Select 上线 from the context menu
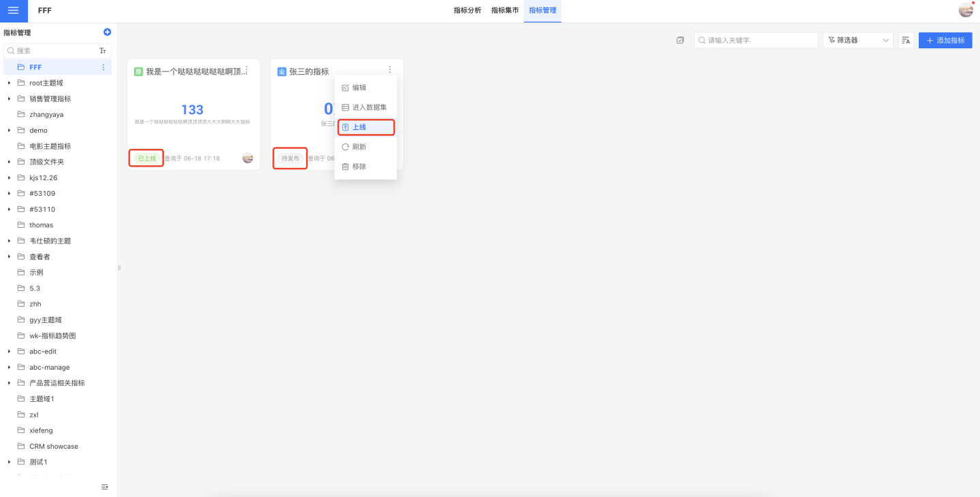Screen dimensions: 980x497 [x=365, y=127]
